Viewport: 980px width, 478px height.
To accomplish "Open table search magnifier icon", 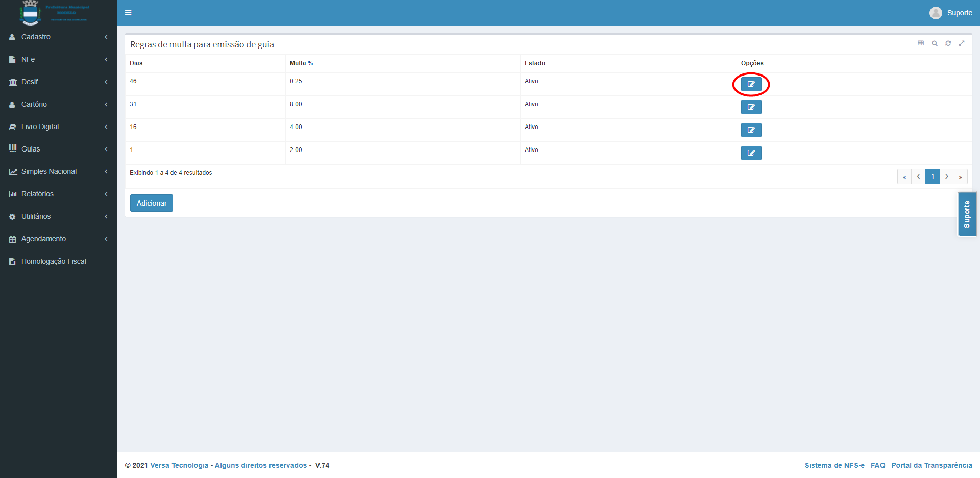I will pyautogui.click(x=934, y=43).
